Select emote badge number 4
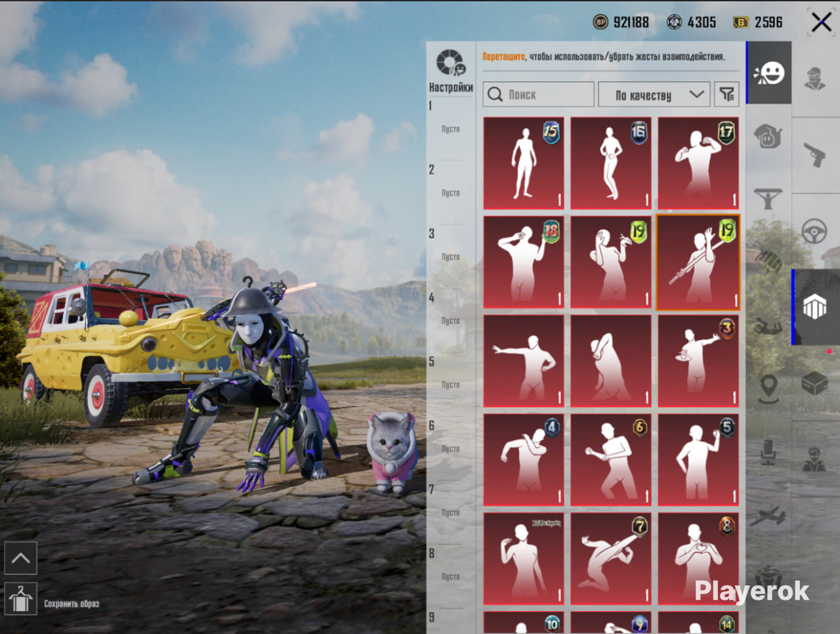Screen dimensions: 840x634 coord(524,459)
